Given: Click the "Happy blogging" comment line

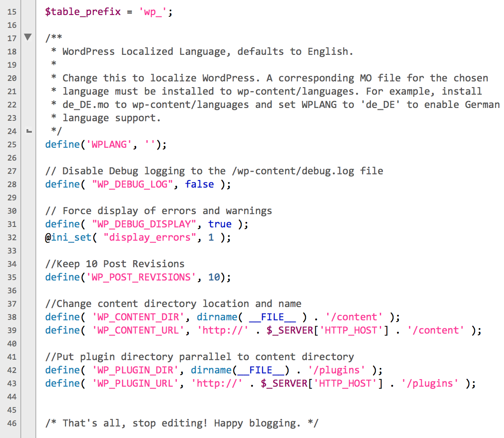Looking at the screenshot, I should point(182,423).
